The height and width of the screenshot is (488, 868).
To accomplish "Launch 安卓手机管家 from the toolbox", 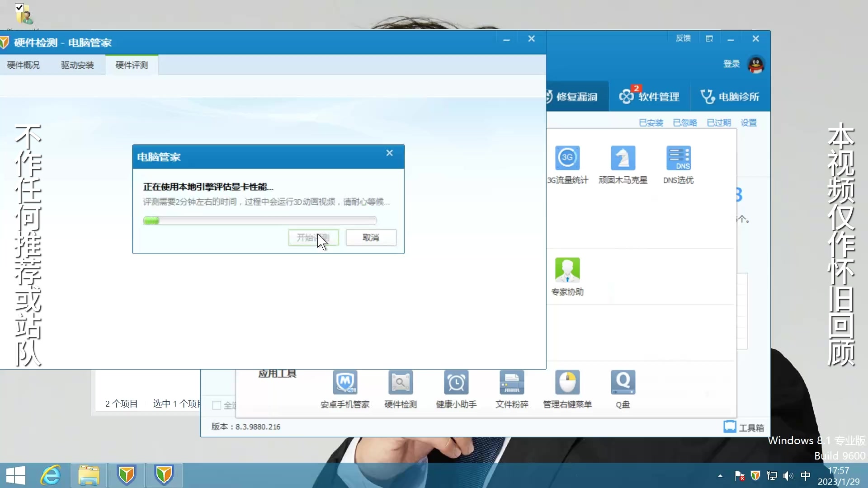I will coord(345,382).
